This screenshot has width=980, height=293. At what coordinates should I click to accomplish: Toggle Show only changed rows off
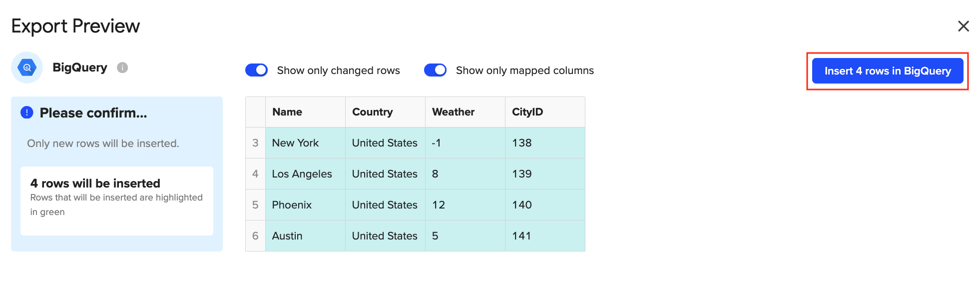(257, 70)
